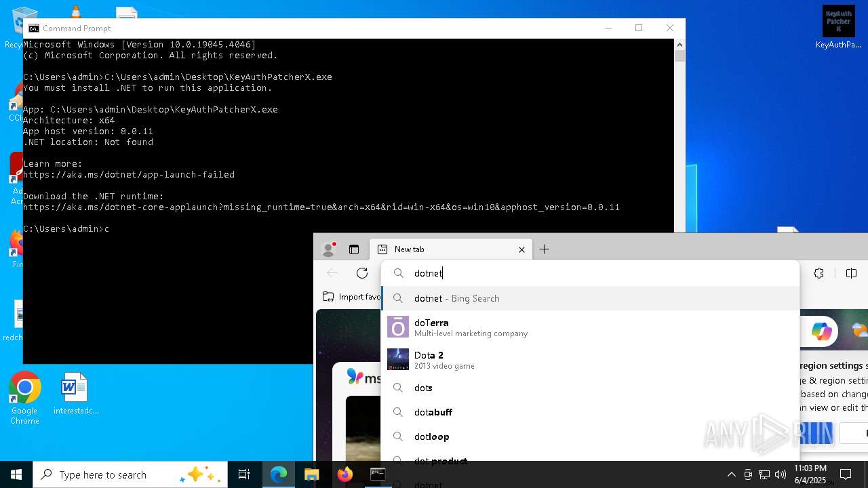Click the Command Prompt vertical scrollbar thumb
Viewport: 868px width, 488px height.
point(680,56)
